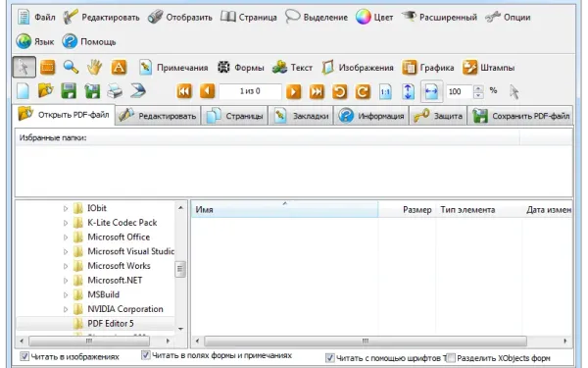Click the folder tree vertical scrollbar thumb
This screenshot has height=368, width=588.
click(180, 269)
